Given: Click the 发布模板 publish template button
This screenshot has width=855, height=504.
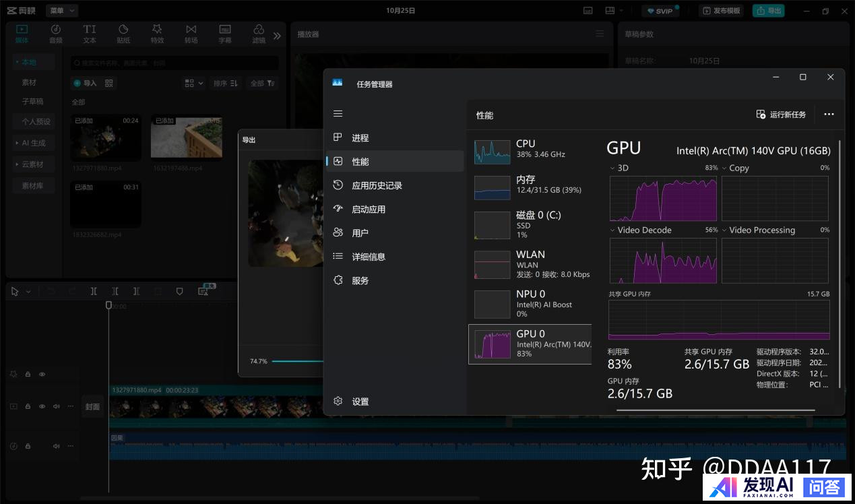Looking at the screenshot, I should (x=722, y=11).
